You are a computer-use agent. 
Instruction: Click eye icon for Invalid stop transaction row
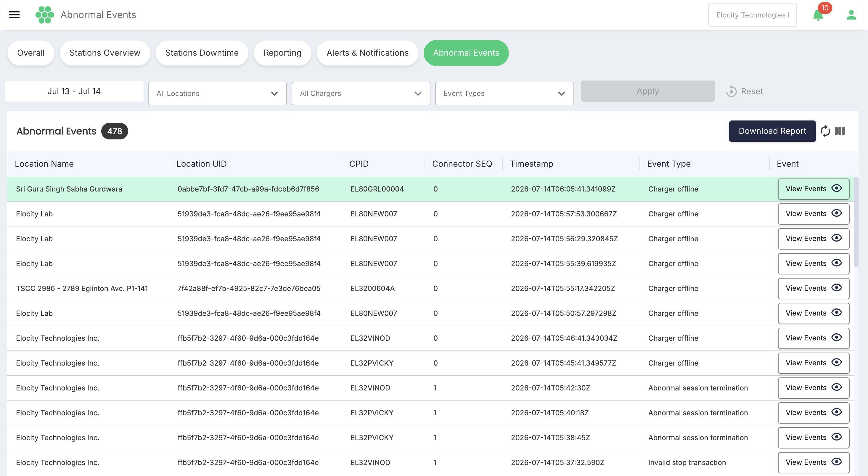(x=836, y=462)
